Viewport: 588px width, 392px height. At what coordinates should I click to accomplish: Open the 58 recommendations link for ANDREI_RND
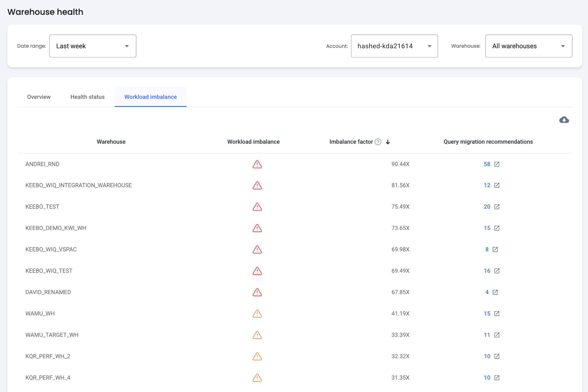[487, 164]
